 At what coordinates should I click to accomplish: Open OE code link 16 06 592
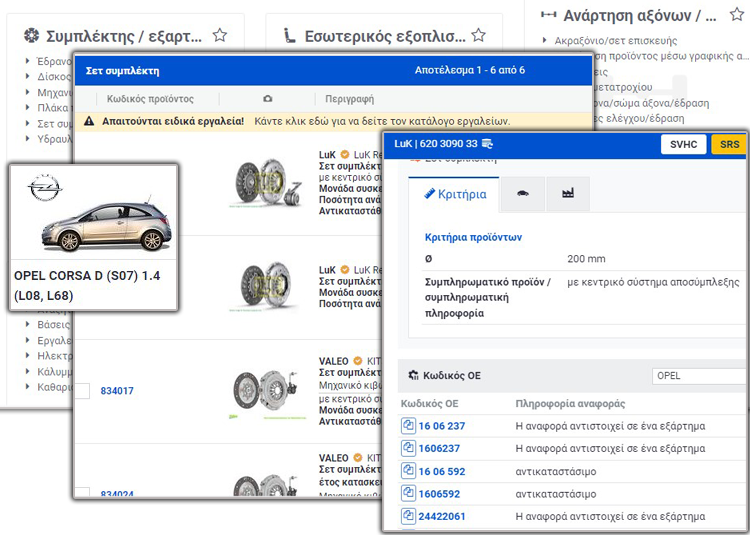441,471
